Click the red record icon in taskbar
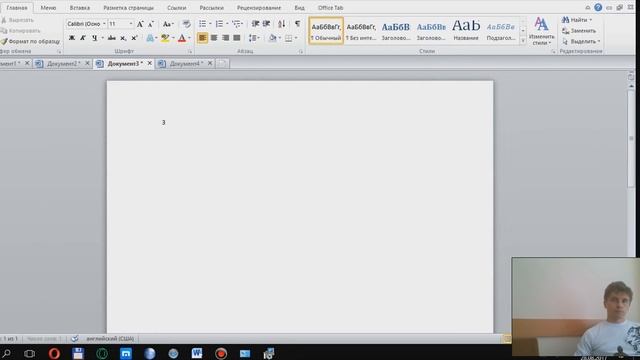640x360 pixels. pyautogui.click(x=221, y=353)
